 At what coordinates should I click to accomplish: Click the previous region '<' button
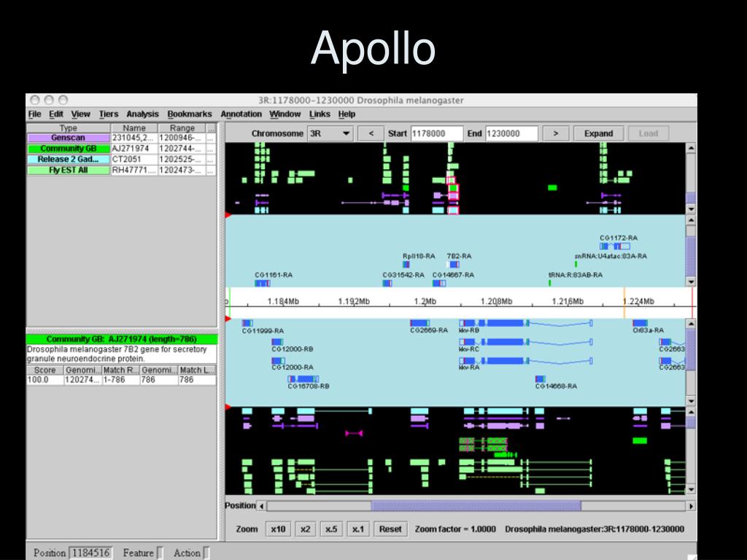click(371, 134)
